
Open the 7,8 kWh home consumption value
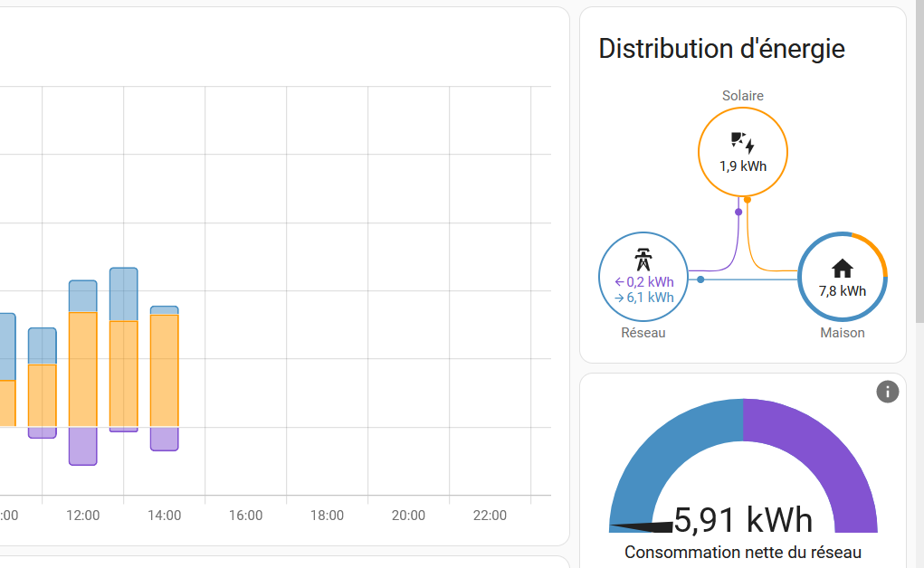(x=842, y=291)
